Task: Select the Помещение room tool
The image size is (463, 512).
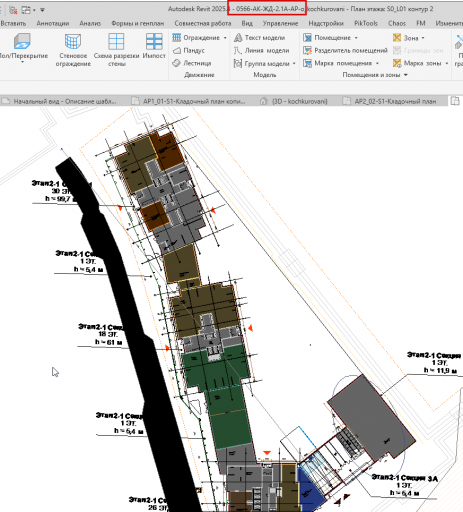Action: coord(327,38)
